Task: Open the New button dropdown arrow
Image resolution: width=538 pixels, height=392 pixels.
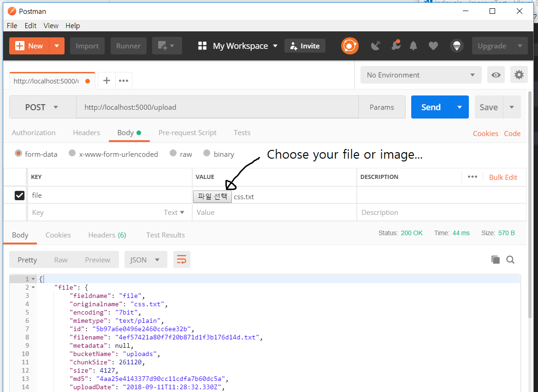Action: pyautogui.click(x=57, y=46)
